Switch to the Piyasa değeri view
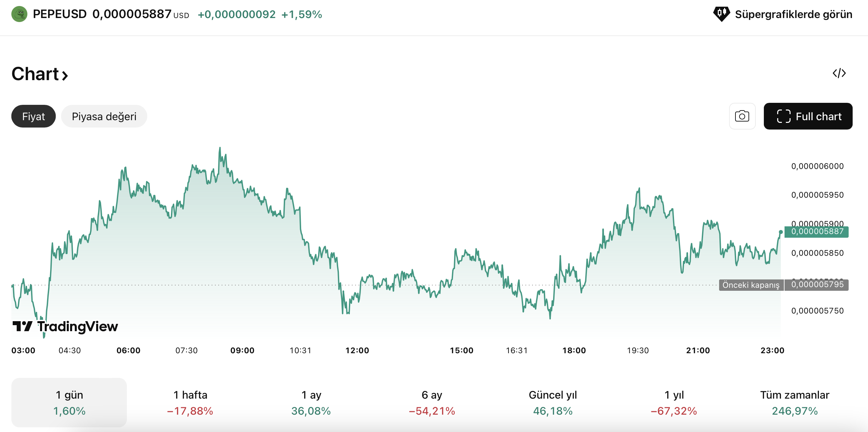 coord(104,116)
